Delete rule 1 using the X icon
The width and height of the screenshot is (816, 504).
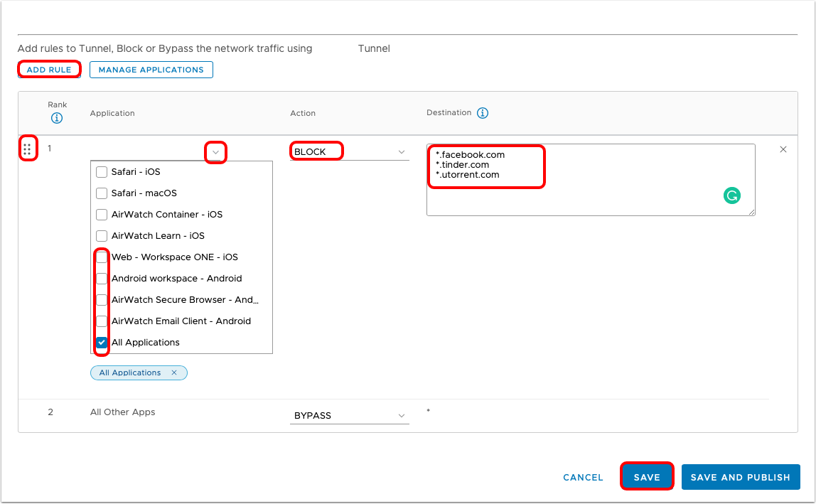(783, 149)
